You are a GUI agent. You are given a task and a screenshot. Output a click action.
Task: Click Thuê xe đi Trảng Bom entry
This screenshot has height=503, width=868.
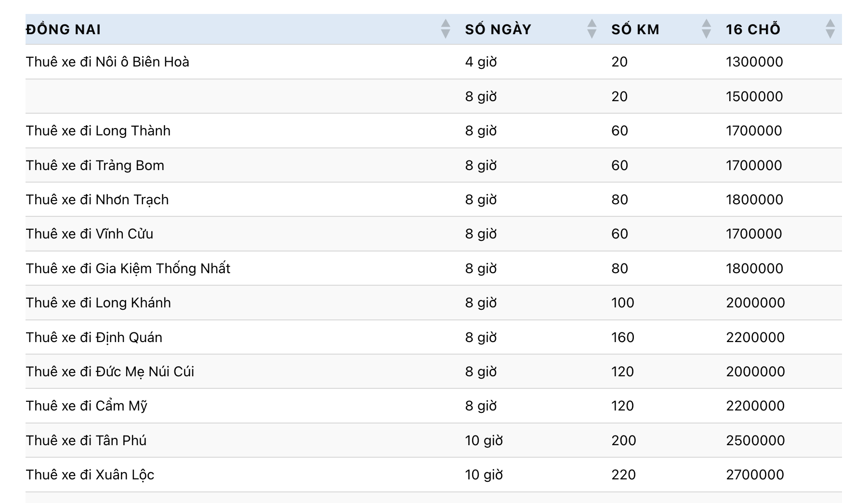95,165
